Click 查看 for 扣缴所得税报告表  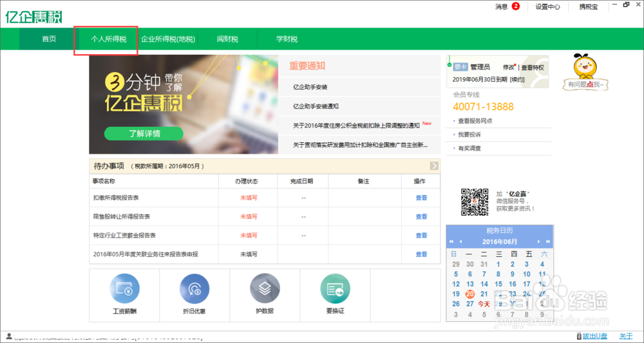421,198
